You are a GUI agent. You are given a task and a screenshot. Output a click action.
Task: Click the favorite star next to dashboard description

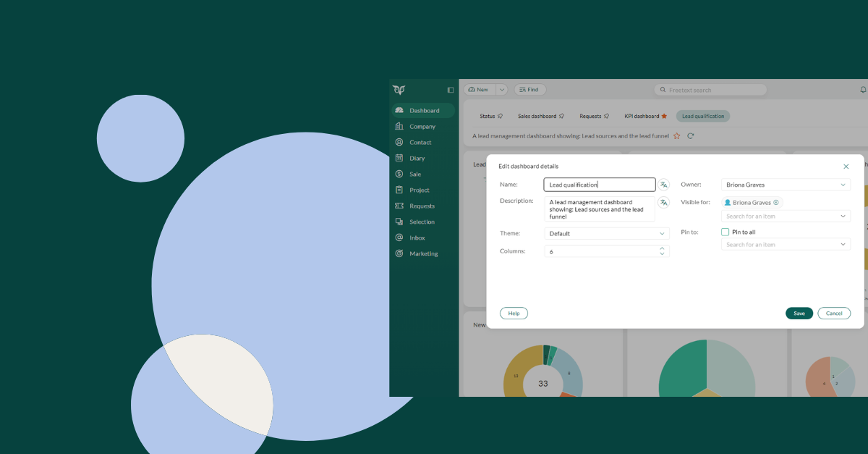click(677, 135)
